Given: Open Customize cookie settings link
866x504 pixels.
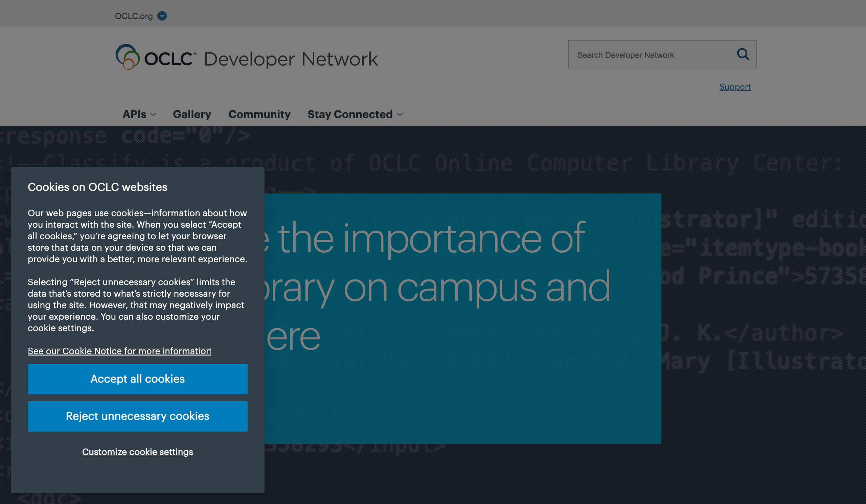Looking at the screenshot, I should pos(137,452).
